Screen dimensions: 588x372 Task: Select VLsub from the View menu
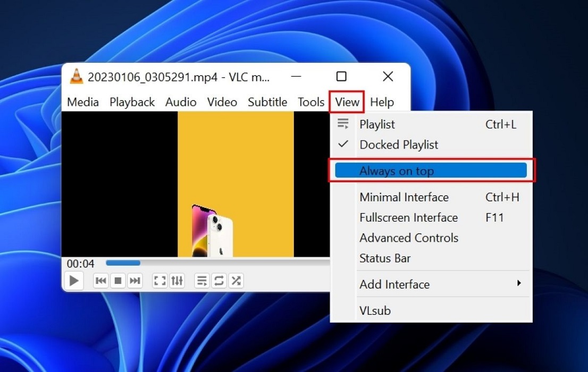pos(375,310)
